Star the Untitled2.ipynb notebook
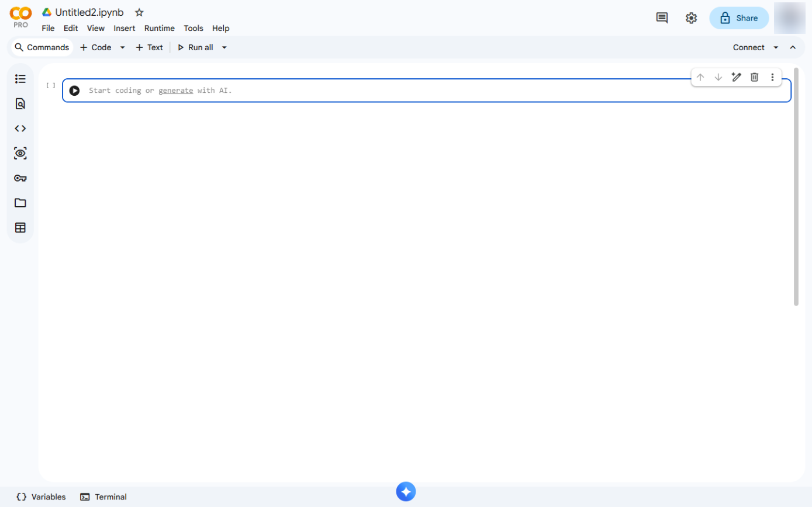812x507 pixels. (x=139, y=12)
